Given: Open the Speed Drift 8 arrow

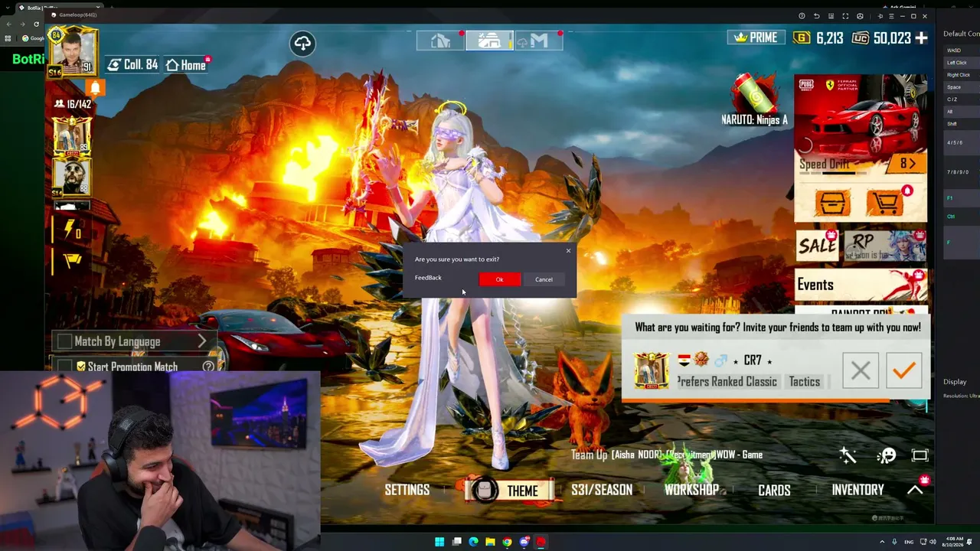Looking at the screenshot, I should coord(909,163).
